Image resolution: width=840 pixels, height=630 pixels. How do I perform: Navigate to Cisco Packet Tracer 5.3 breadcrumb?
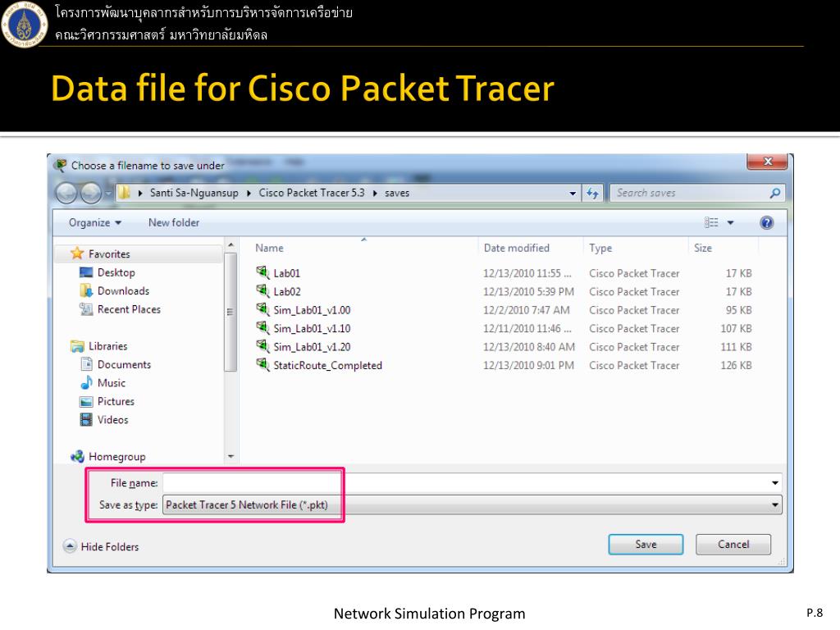[311, 193]
